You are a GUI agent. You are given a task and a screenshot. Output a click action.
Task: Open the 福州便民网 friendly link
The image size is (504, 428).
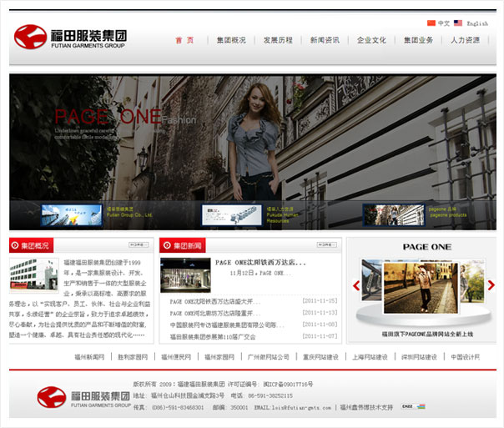[176, 357]
